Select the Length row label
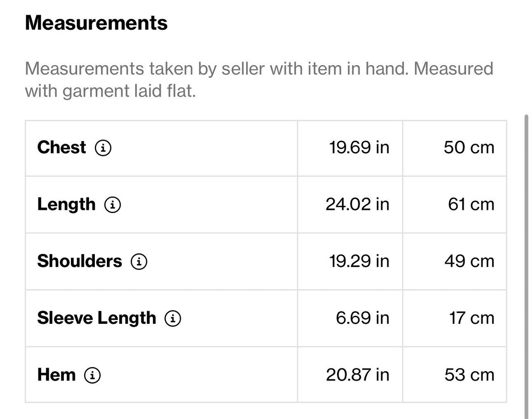The width and height of the screenshot is (532, 419). 66,204
